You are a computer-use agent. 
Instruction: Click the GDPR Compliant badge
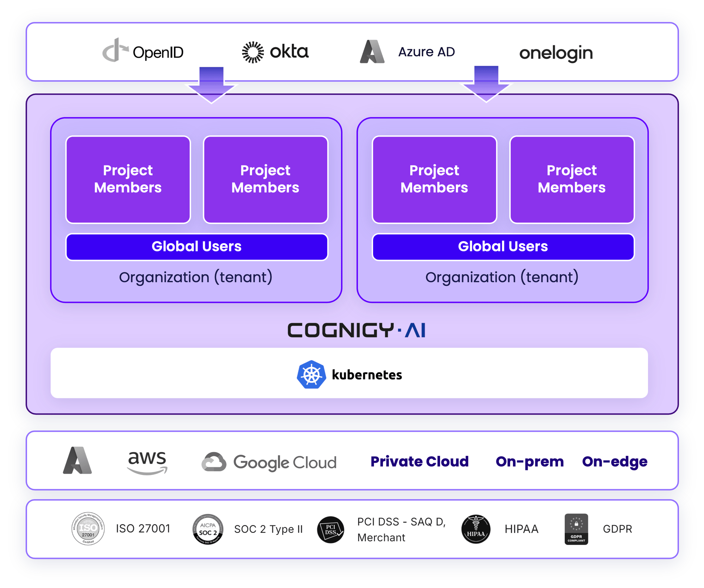coord(576,529)
